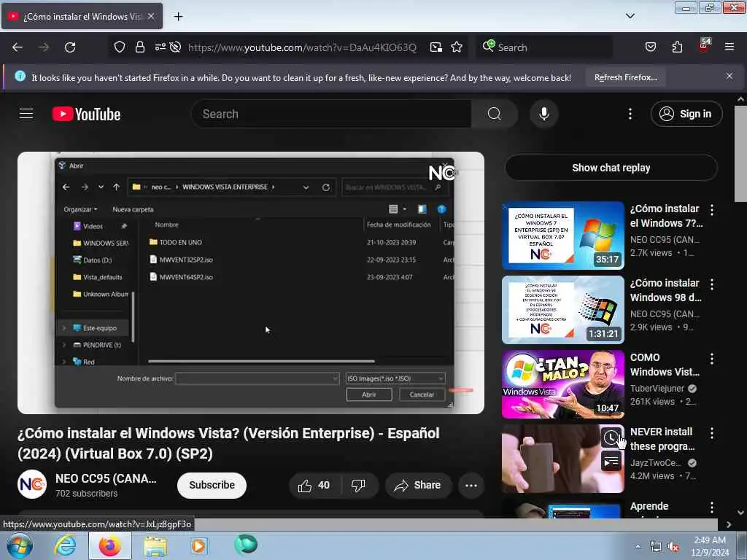Click the padlock site security icon

(139, 47)
